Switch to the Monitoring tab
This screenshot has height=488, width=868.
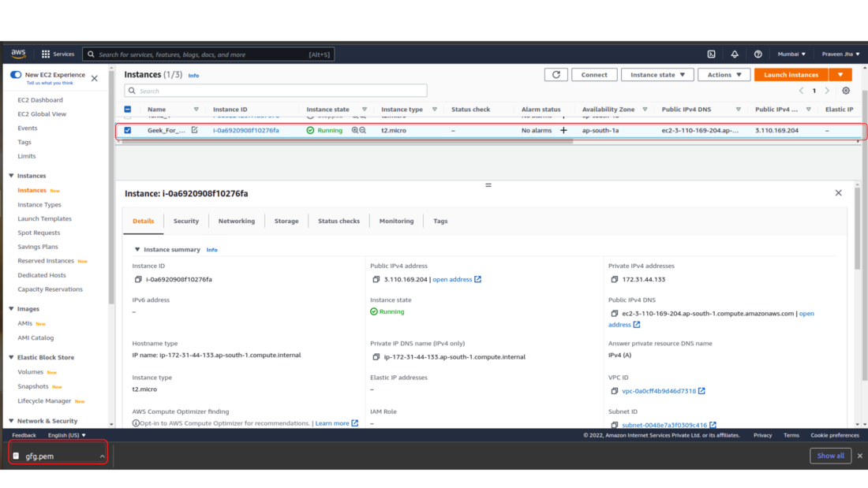point(396,221)
